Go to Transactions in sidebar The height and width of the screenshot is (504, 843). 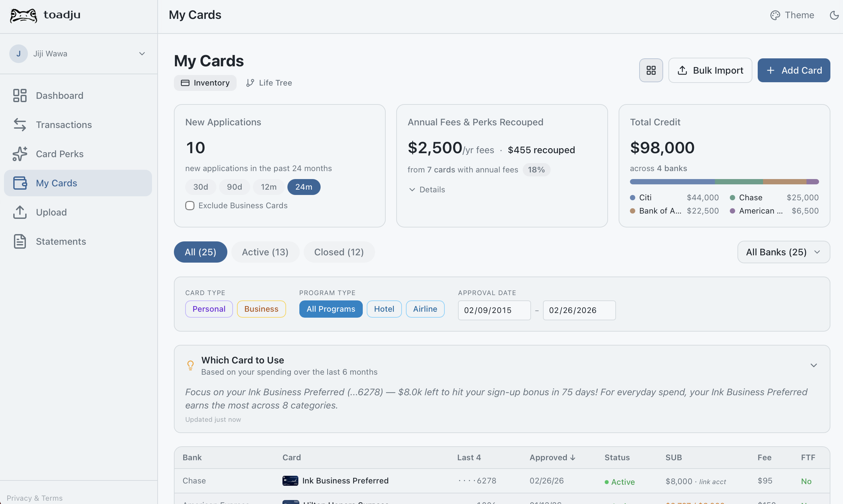click(x=64, y=125)
